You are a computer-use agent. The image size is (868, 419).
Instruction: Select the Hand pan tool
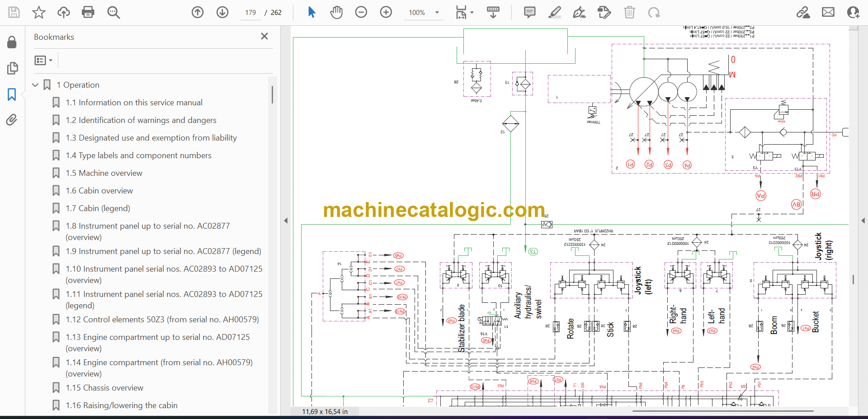click(336, 12)
